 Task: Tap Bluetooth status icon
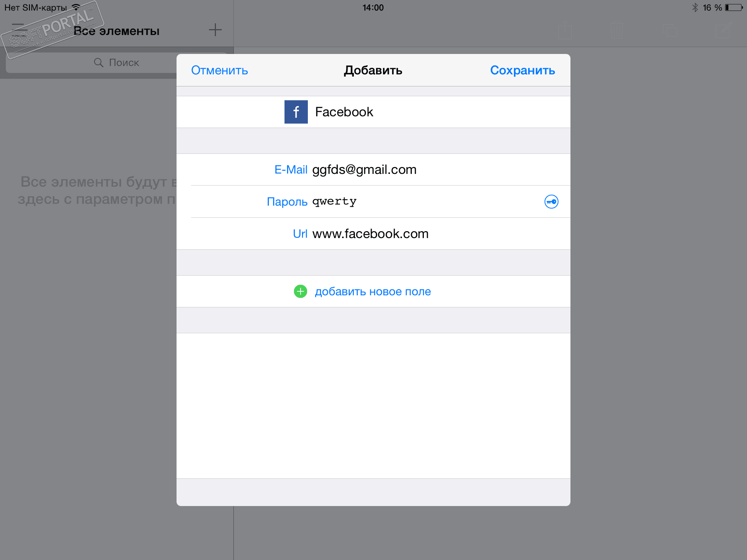point(695,8)
